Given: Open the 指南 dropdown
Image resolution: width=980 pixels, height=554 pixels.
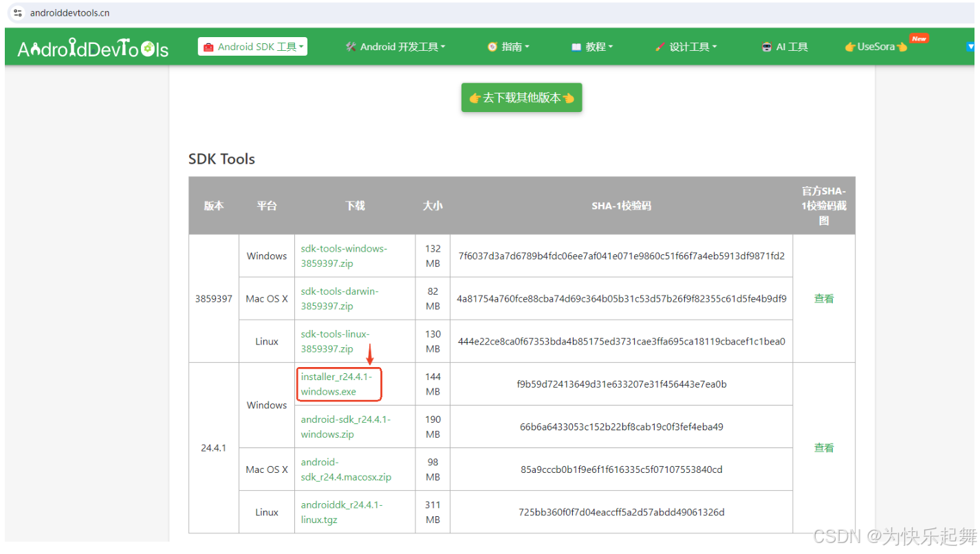Looking at the screenshot, I should (x=508, y=47).
